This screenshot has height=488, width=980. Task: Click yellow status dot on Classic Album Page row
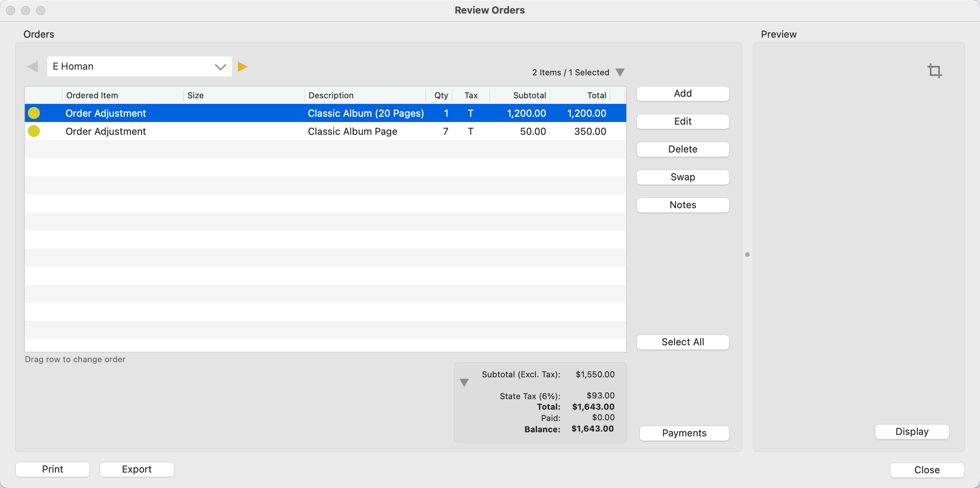point(34,131)
